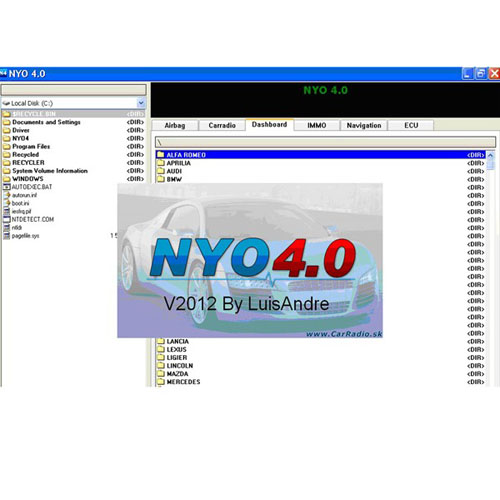Click the MAZDA folder icon

click(x=161, y=374)
